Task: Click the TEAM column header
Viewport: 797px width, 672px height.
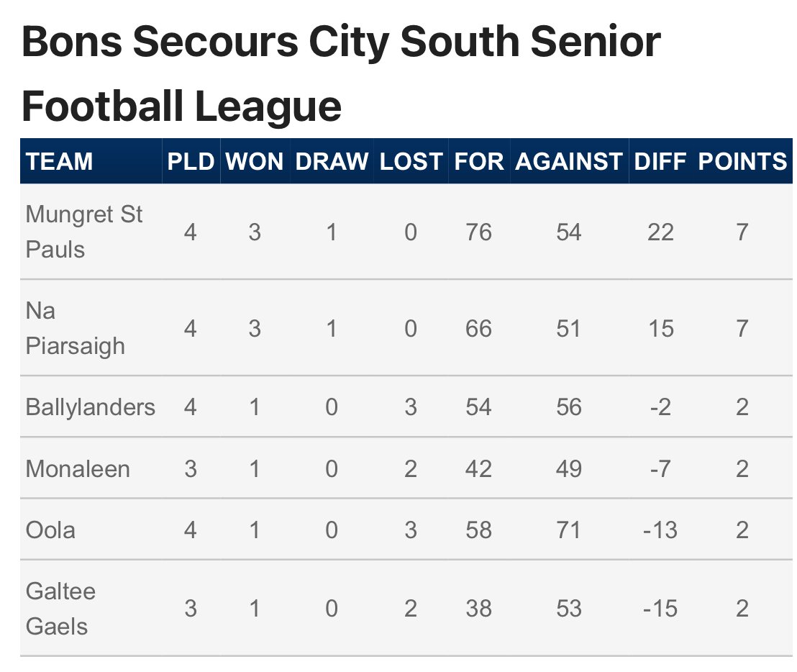Action: pyautogui.click(x=60, y=161)
